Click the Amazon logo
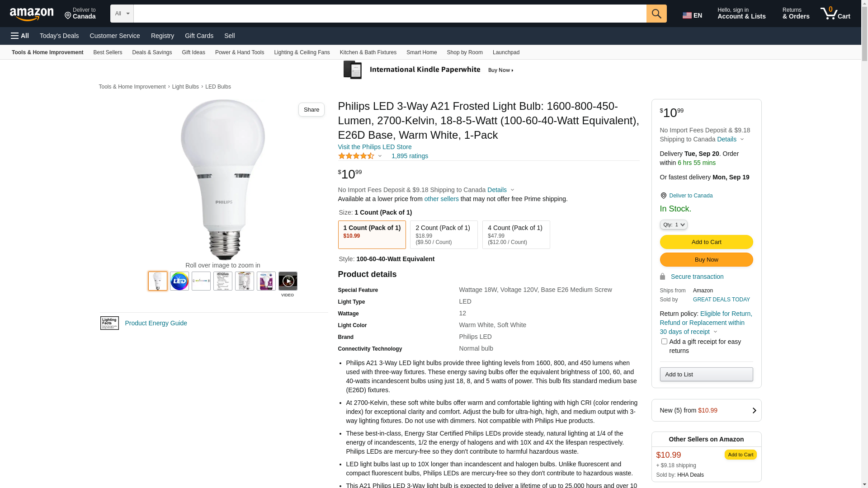 (x=32, y=14)
